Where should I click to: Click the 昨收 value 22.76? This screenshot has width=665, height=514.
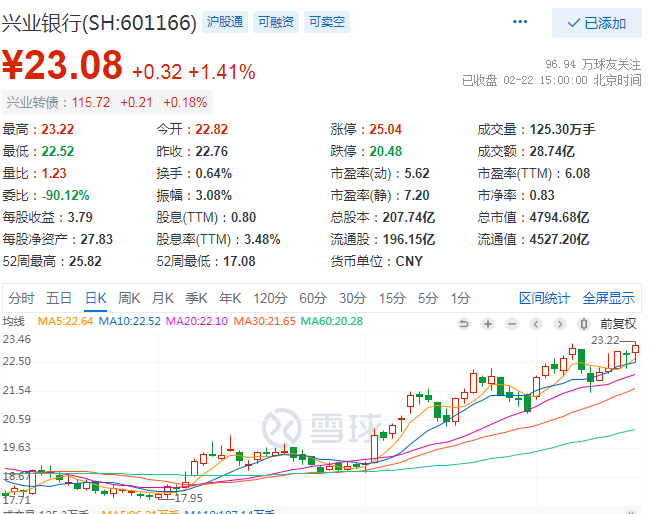coord(212,151)
